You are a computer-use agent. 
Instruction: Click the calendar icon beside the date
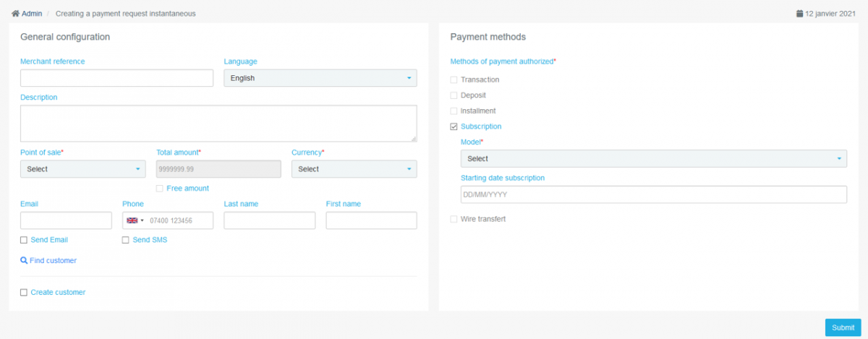coord(799,13)
